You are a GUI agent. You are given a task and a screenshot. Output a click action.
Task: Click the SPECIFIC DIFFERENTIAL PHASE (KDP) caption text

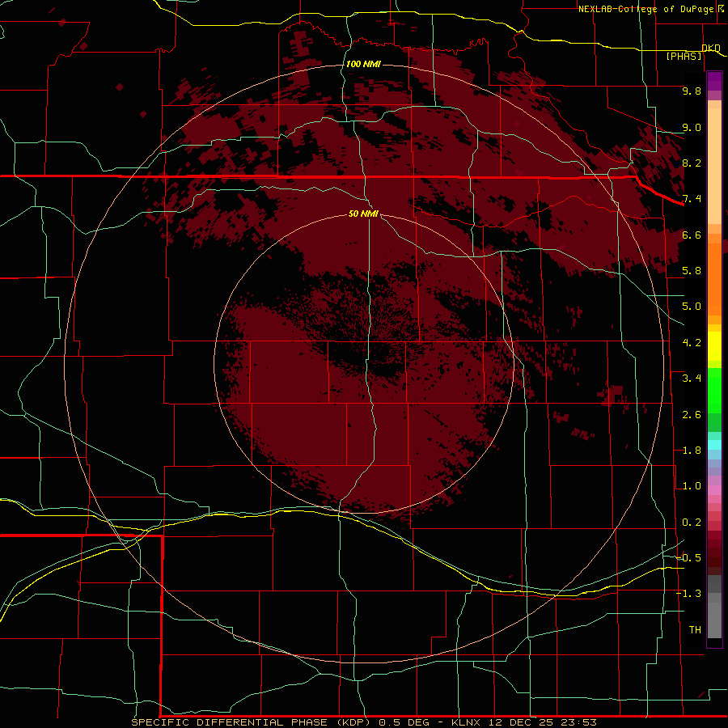[251, 722]
